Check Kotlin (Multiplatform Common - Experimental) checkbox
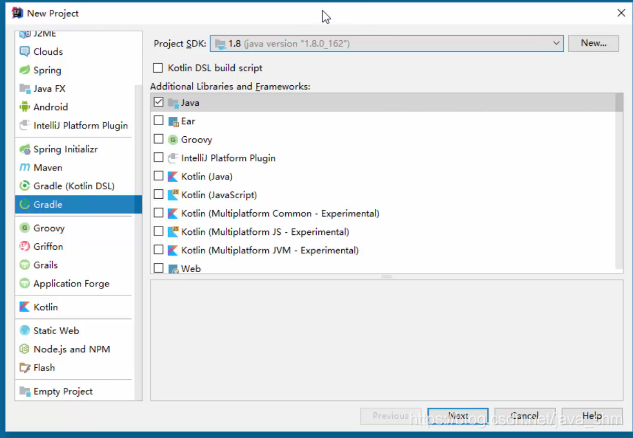Viewport: 633px width, 438px height. (x=159, y=213)
